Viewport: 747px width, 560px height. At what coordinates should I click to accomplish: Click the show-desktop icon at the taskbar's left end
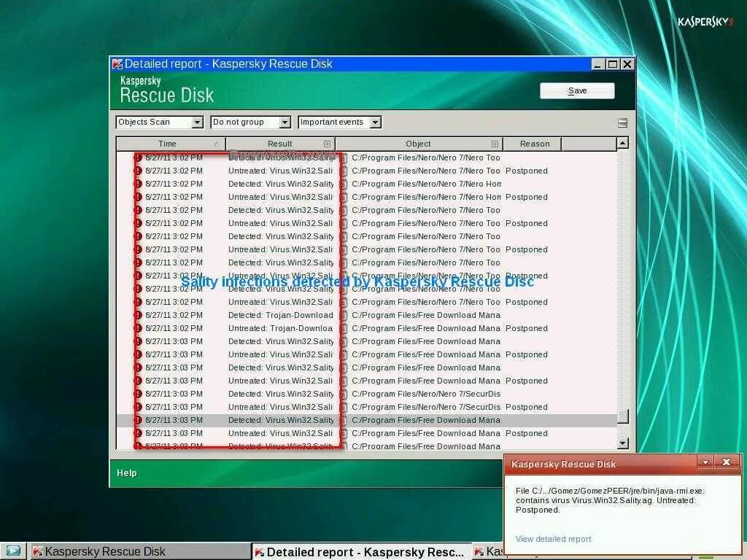tap(13, 551)
